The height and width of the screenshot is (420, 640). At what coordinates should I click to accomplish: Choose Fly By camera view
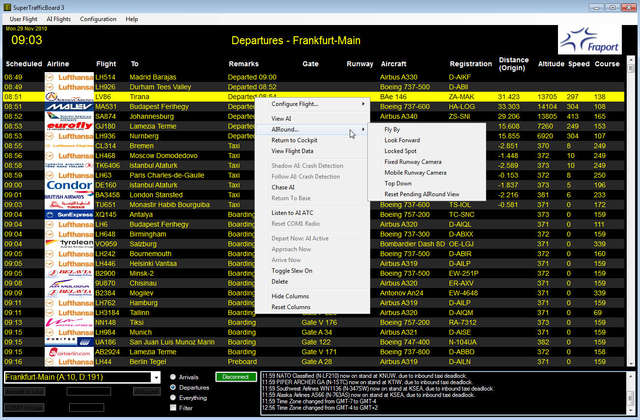pos(427,129)
